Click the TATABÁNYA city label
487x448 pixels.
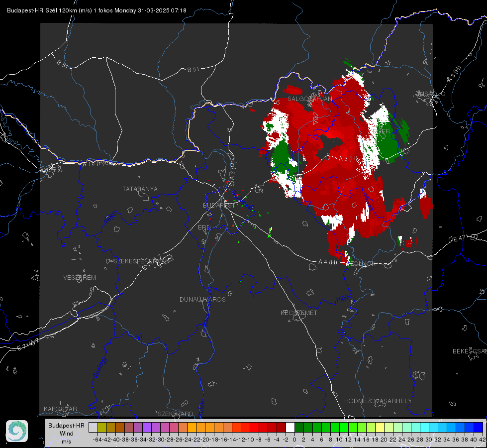click(x=140, y=189)
